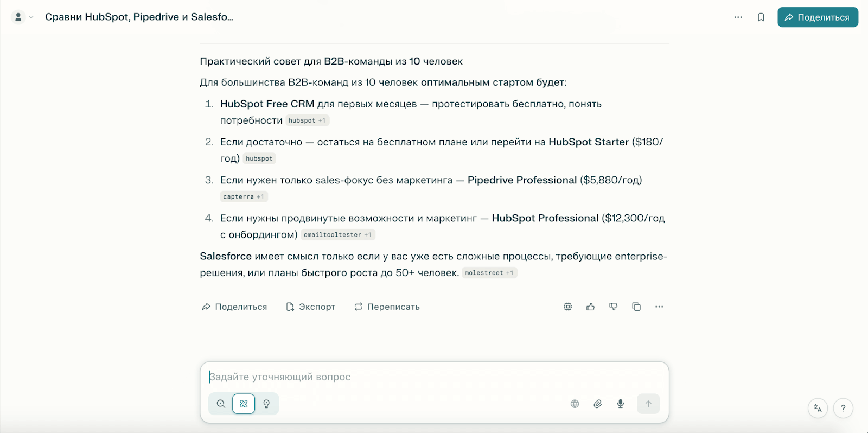Screen dimensions: 868x433
Task: Switch to the search mode toggle
Action: [x=221, y=404]
